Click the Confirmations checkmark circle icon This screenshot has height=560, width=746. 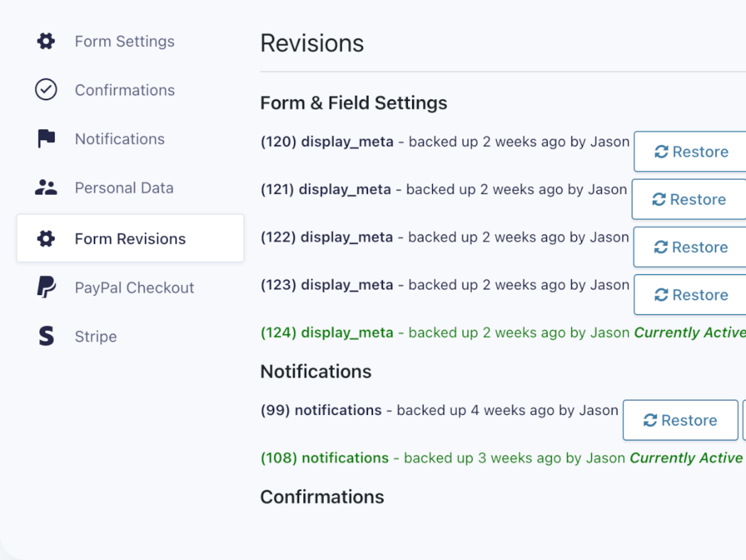click(46, 90)
